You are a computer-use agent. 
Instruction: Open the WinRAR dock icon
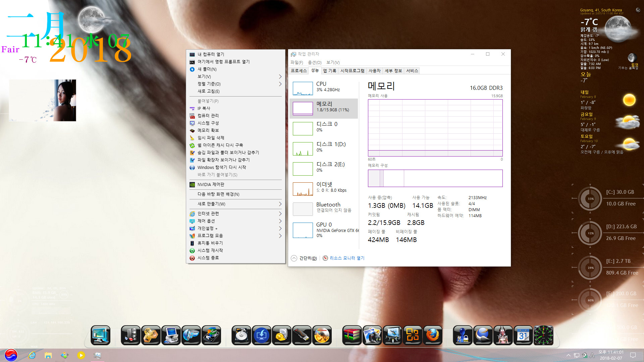pos(352,335)
